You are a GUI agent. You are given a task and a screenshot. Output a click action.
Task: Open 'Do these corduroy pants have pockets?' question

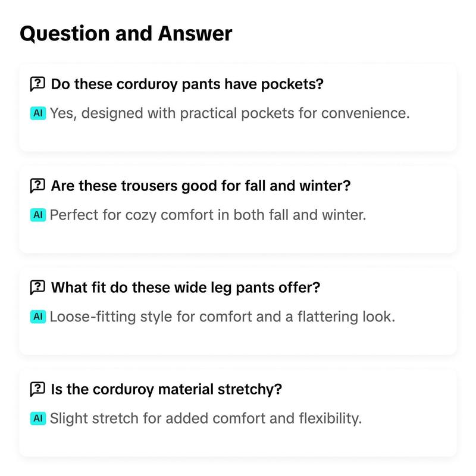point(187,84)
